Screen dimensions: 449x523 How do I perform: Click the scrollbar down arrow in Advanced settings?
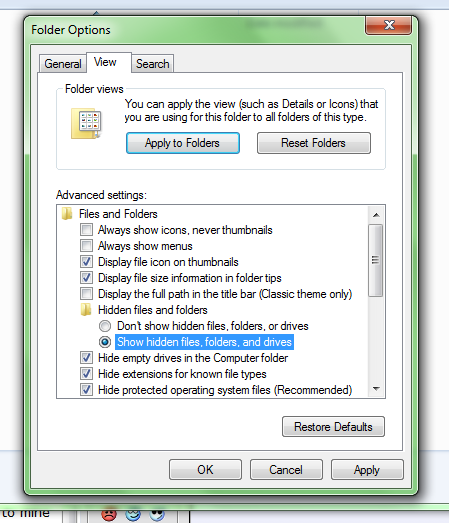click(x=376, y=389)
